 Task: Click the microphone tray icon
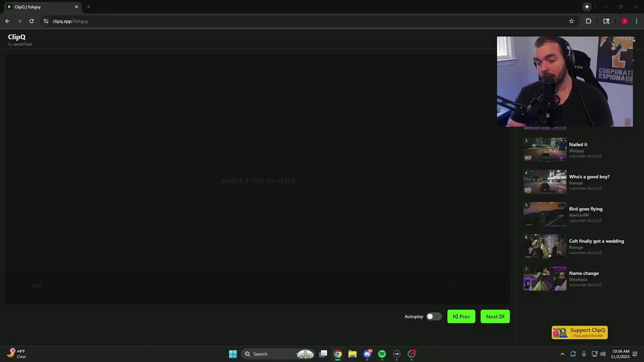click(x=584, y=354)
